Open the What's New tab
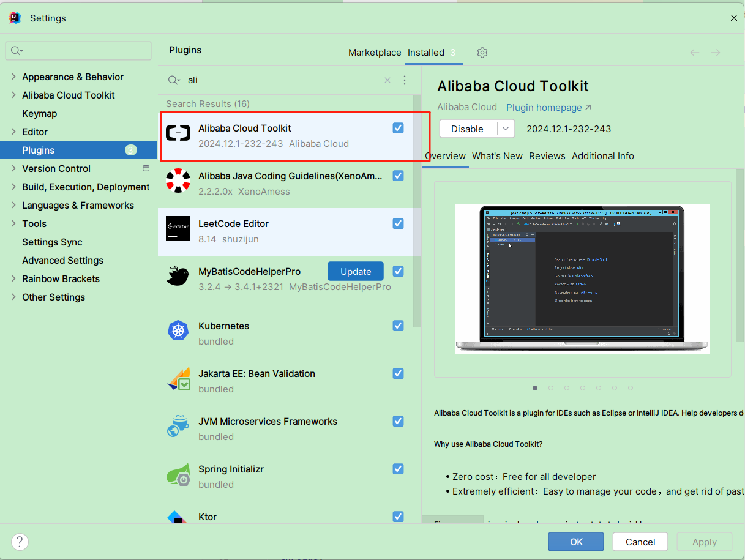The width and height of the screenshot is (745, 560). coord(497,156)
